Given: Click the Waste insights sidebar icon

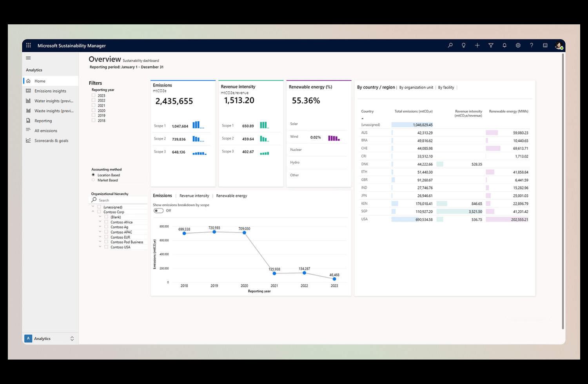Looking at the screenshot, I should click(28, 110).
